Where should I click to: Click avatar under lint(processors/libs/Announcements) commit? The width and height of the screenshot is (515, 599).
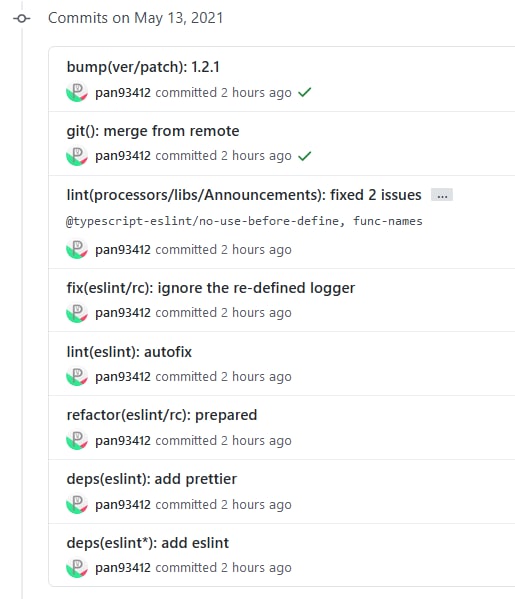click(x=77, y=249)
